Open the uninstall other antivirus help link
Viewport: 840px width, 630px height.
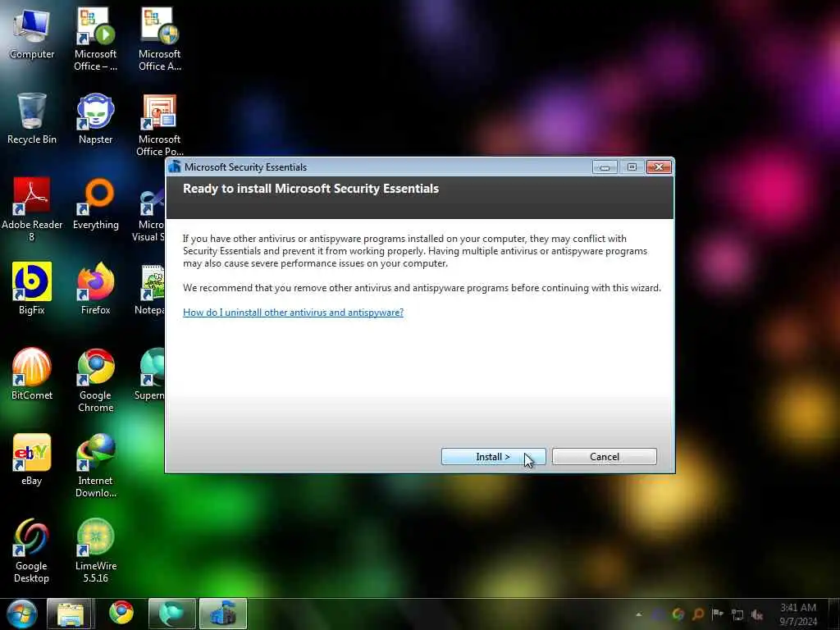pos(293,313)
